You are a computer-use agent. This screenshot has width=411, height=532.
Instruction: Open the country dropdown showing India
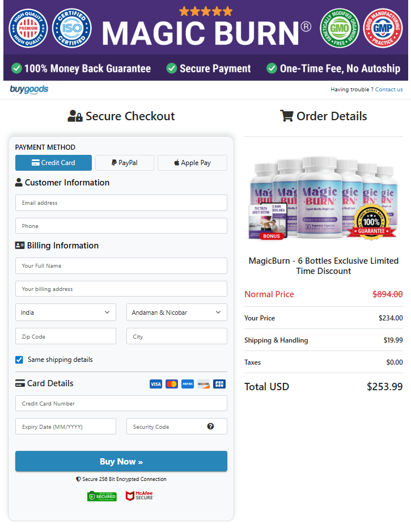pos(65,312)
